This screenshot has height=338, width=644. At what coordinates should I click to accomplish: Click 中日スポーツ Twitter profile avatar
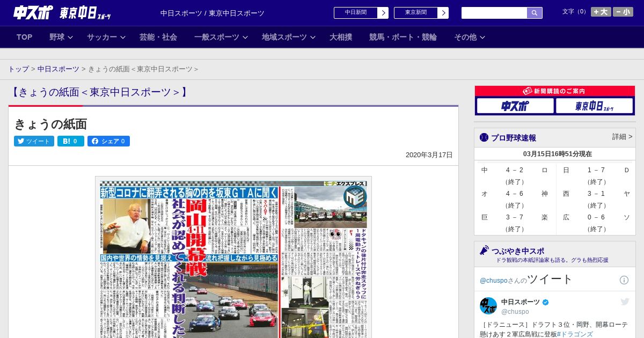tap(488, 306)
